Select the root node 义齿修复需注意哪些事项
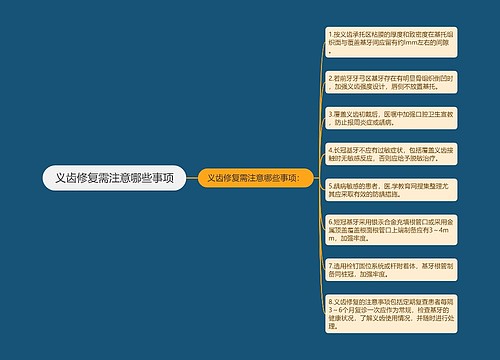500x360 pixels. pos(114,178)
